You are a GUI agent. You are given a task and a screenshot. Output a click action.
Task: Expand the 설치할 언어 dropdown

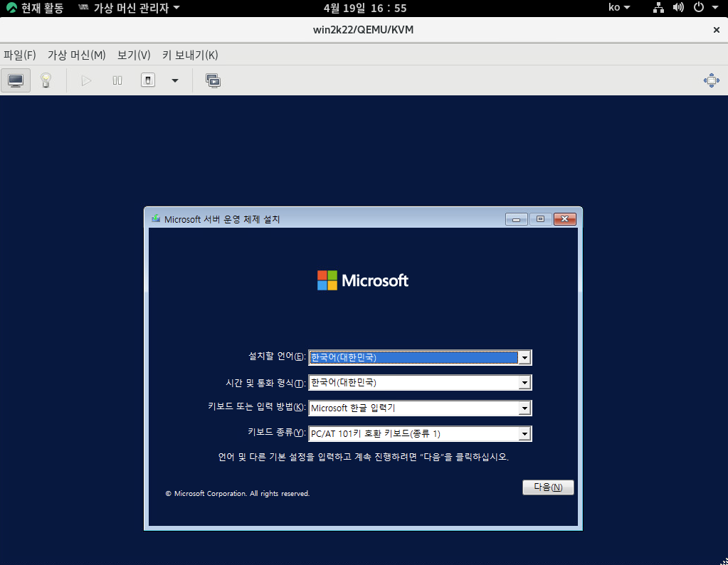pyautogui.click(x=524, y=357)
